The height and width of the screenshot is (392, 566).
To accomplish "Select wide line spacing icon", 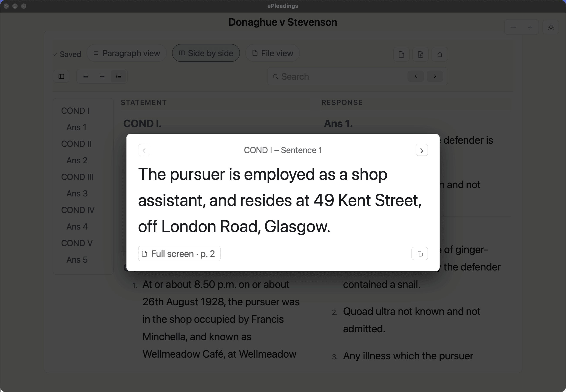I will point(102,76).
